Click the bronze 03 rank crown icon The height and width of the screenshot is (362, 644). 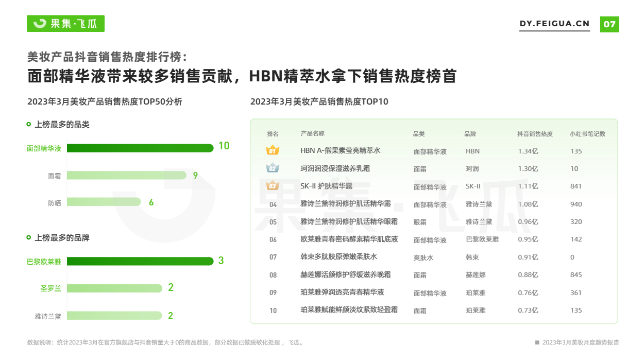click(x=273, y=185)
